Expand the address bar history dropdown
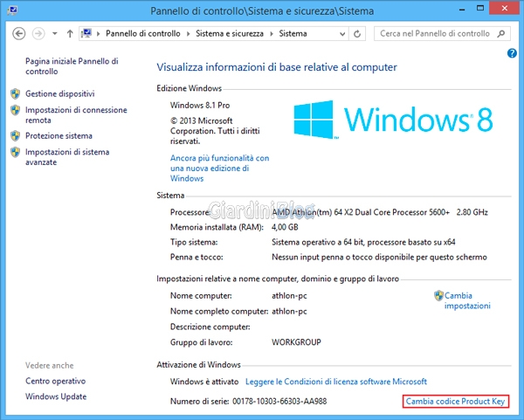The image size is (524, 420). (342, 34)
